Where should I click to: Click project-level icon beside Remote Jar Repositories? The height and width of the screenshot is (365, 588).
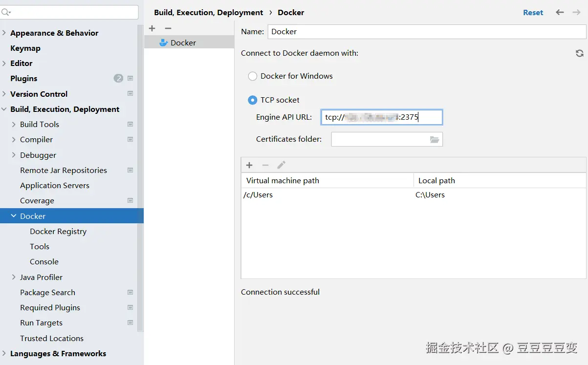pyautogui.click(x=131, y=170)
